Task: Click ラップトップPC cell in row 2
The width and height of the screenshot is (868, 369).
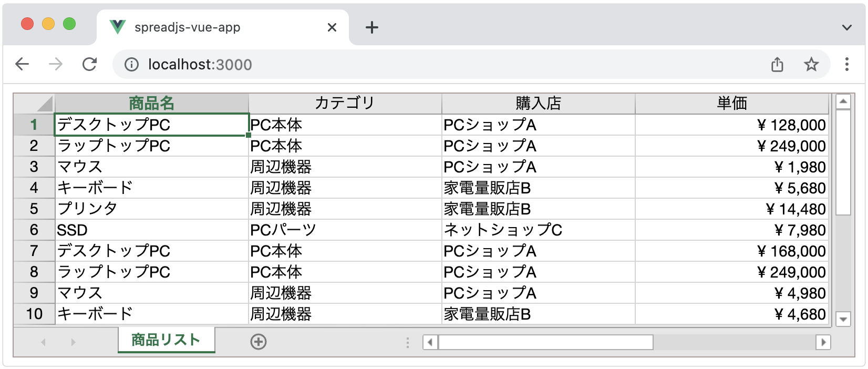Action: (x=152, y=146)
